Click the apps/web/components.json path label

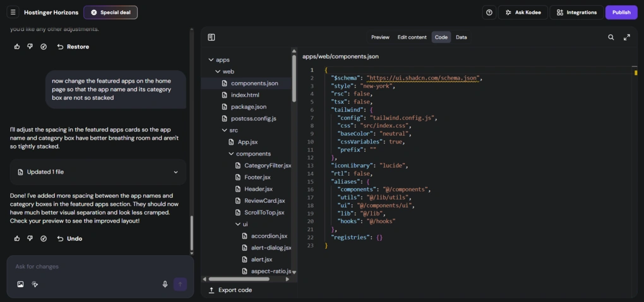pyautogui.click(x=340, y=57)
